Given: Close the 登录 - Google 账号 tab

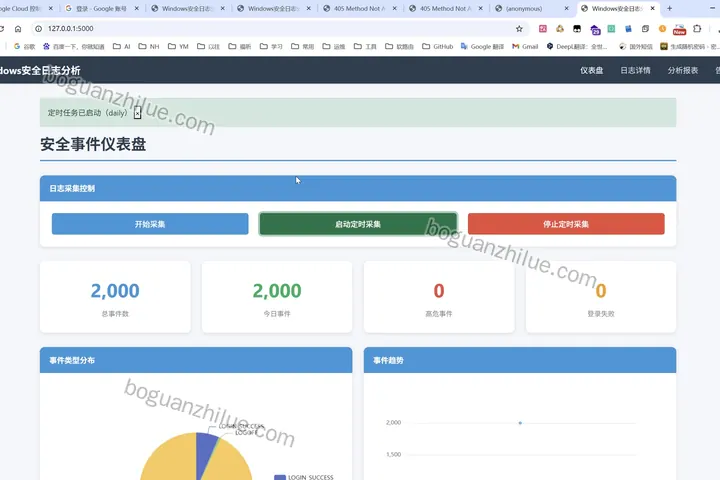Looking at the screenshot, I should (136, 8).
